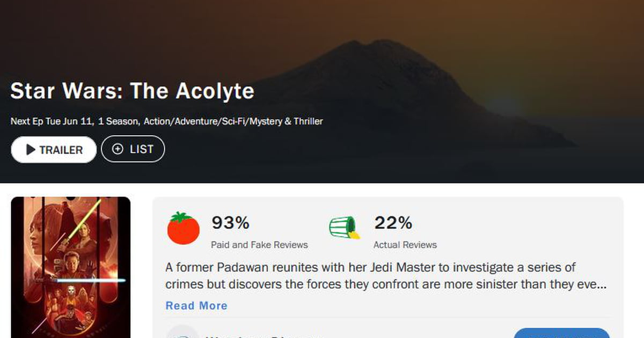Click the synopsis paragraph about the Padawan

click(x=386, y=276)
